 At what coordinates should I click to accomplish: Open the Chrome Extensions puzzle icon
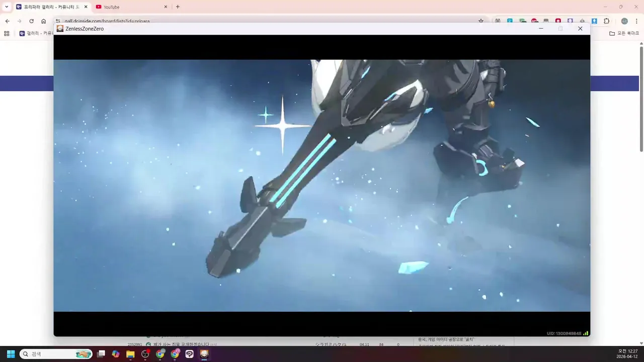coord(606,21)
